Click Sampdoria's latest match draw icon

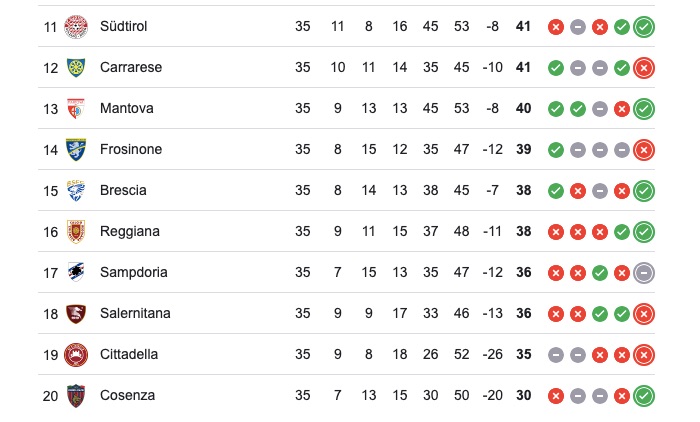(644, 272)
